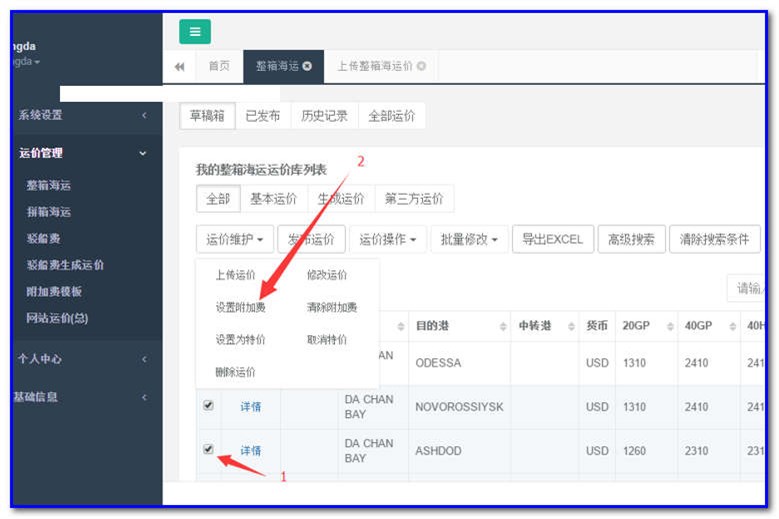
Task: Click the 发布运价 button
Action: point(312,239)
